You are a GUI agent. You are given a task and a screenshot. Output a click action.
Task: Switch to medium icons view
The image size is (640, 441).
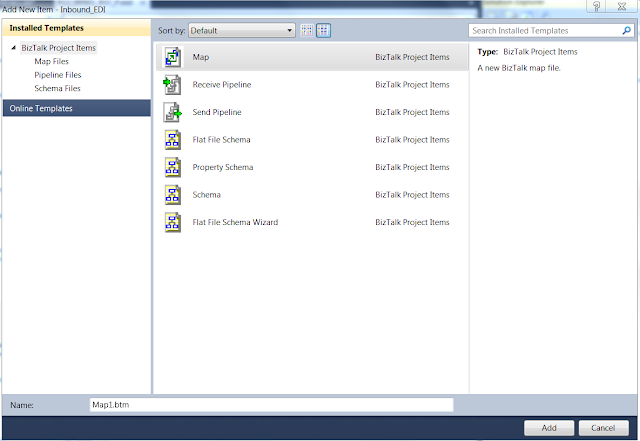pos(323,30)
